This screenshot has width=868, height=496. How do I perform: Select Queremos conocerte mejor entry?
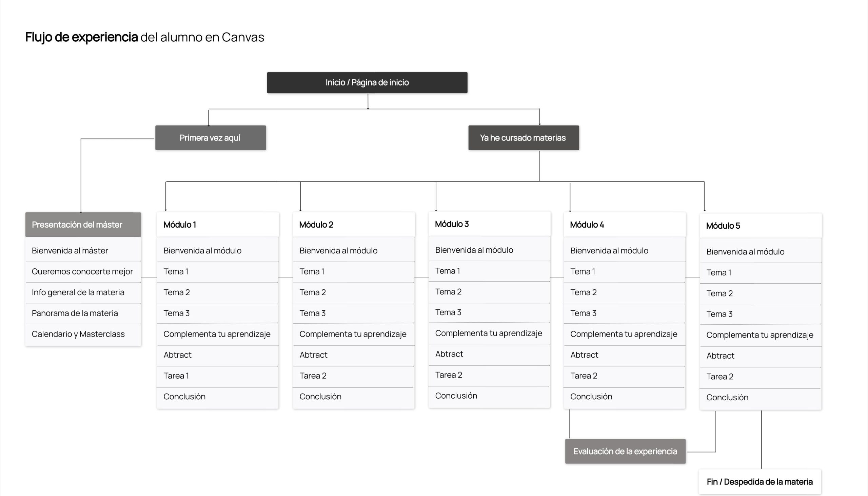[82, 271]
